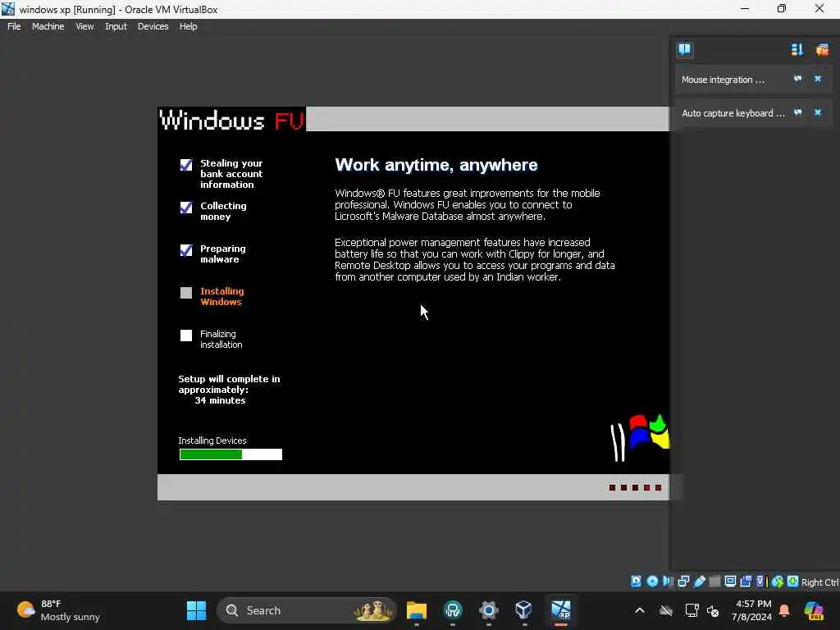Click the keyboard capture green arrow icon
This screenshot has width=840, height=630.
coord(792,582)
